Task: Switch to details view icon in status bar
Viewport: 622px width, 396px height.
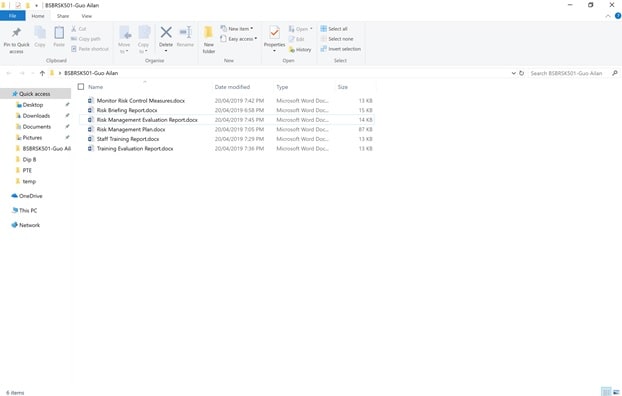Action: click(606, 392)
